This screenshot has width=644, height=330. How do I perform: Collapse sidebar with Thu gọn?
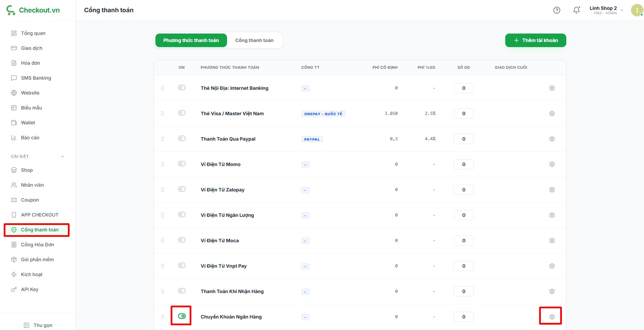[x=38, y=325]
